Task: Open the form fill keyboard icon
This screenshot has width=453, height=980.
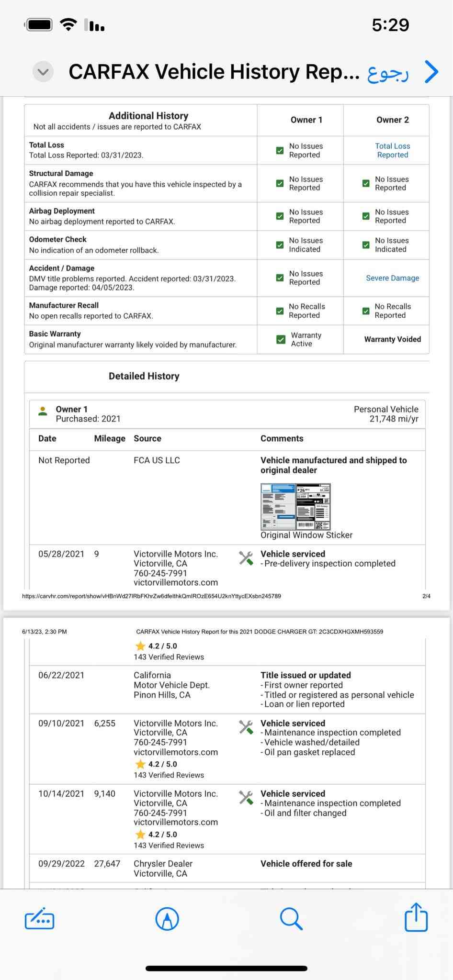Action: (x=39, y=919)
